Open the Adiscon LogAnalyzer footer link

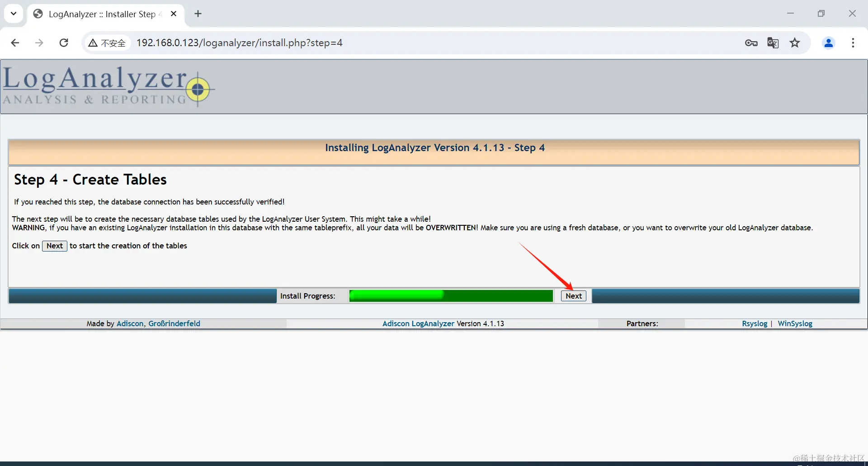(418, 323)
